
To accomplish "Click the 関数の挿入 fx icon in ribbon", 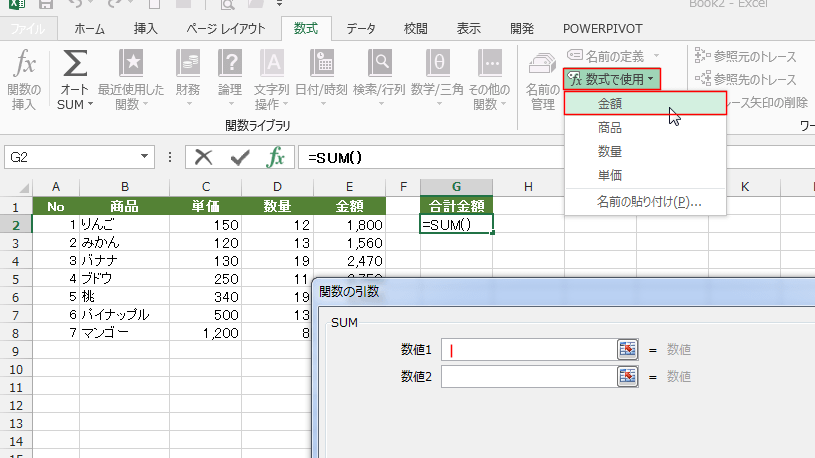I will (x=24, y=66).
